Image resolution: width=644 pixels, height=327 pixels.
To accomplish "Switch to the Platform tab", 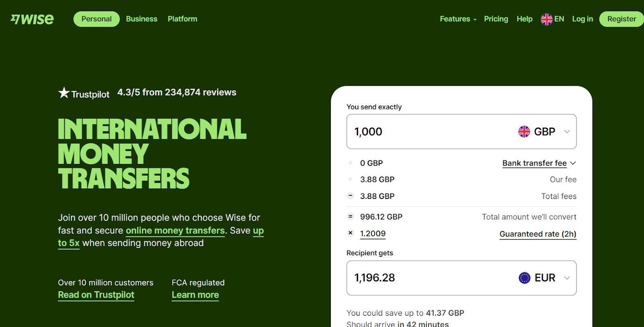I will [182, 19].
